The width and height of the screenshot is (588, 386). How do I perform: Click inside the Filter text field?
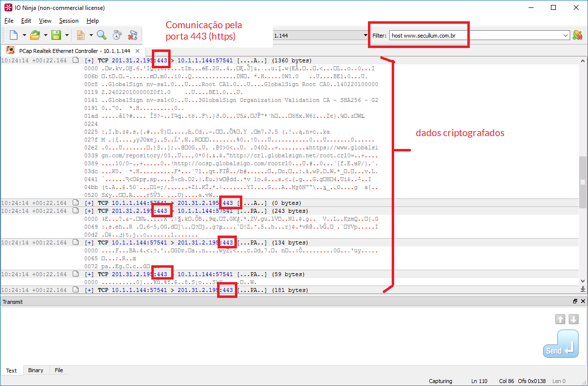(475, 36)
